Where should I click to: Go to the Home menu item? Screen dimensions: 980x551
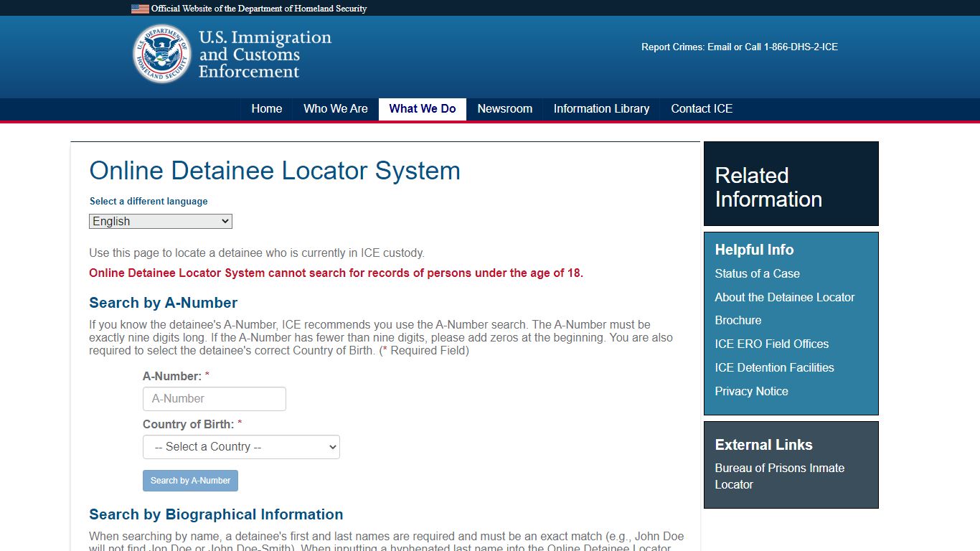267,109
